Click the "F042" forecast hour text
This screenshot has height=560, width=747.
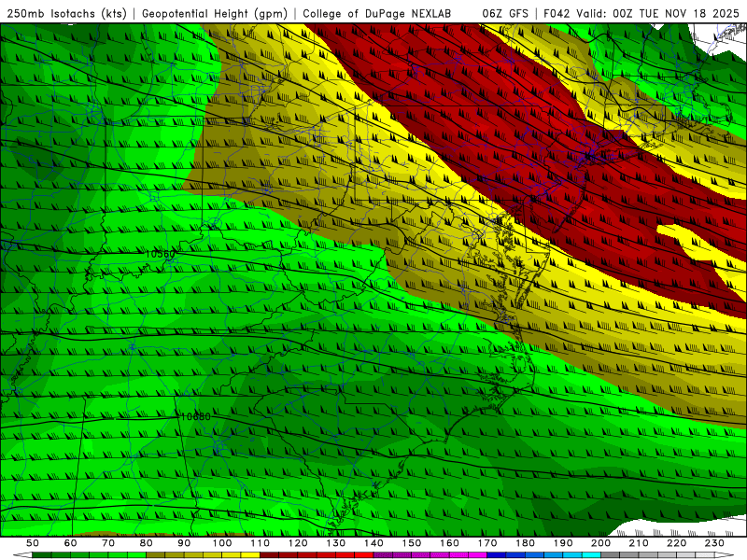coord(557,13)
